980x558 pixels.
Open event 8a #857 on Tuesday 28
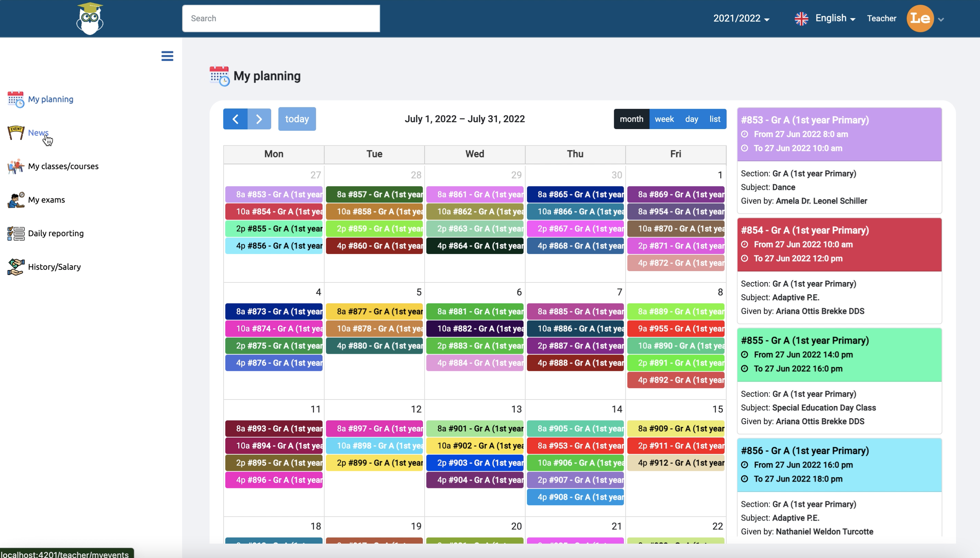pyautogui.click(x=374, y=194)
